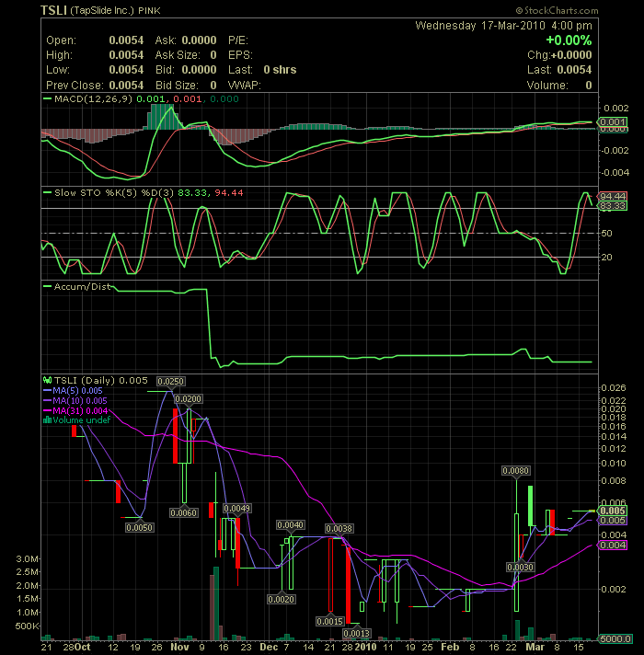
Task: Click the 0.0060 price annotation
Action: (183, 512)
